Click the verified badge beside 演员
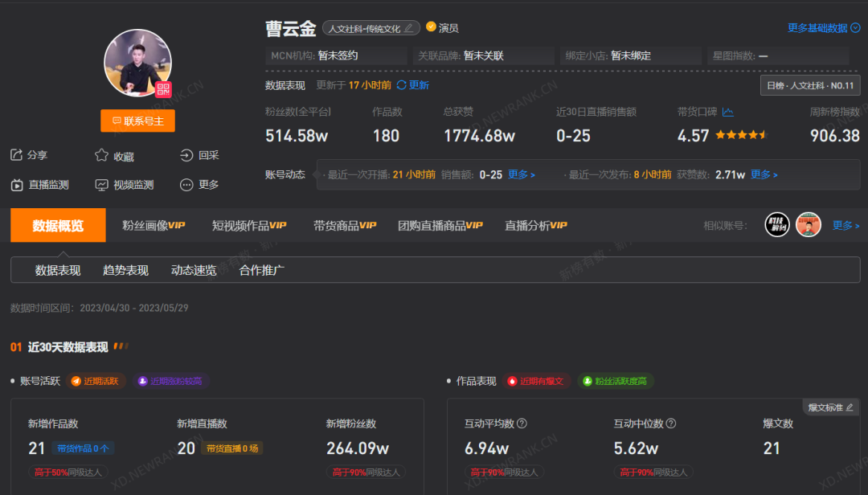The image size is (868, 495). click(x=431, y=27)
